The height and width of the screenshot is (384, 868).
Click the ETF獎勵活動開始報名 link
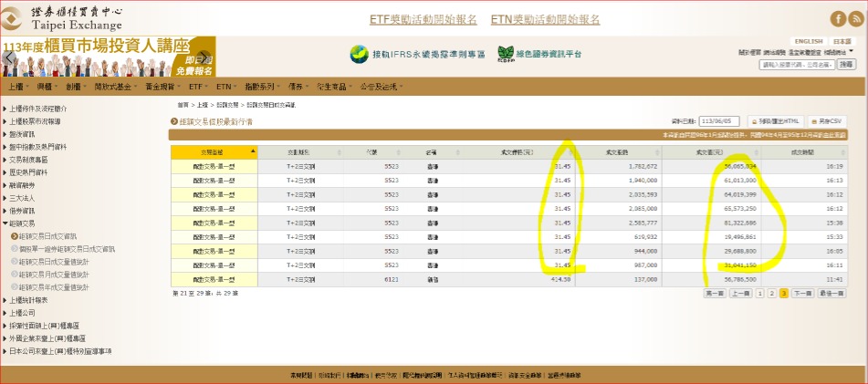coord(423,19)
